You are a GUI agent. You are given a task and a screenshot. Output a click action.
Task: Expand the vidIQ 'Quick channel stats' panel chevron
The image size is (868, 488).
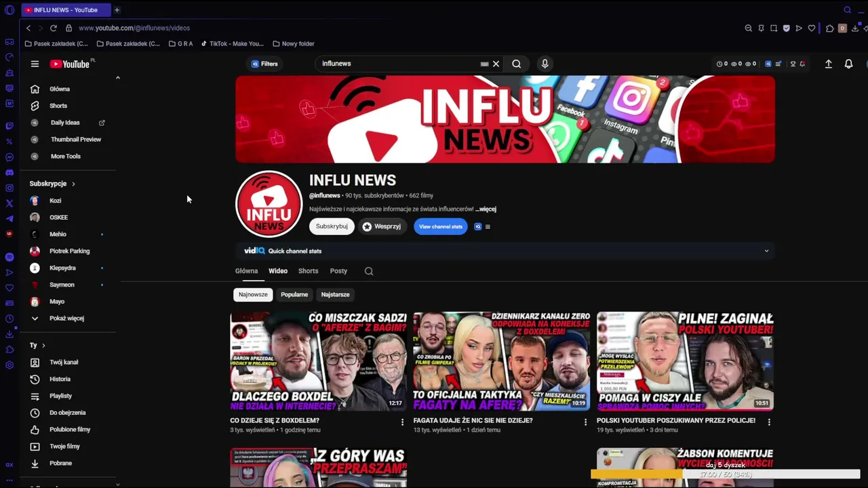tap(767, 251)
